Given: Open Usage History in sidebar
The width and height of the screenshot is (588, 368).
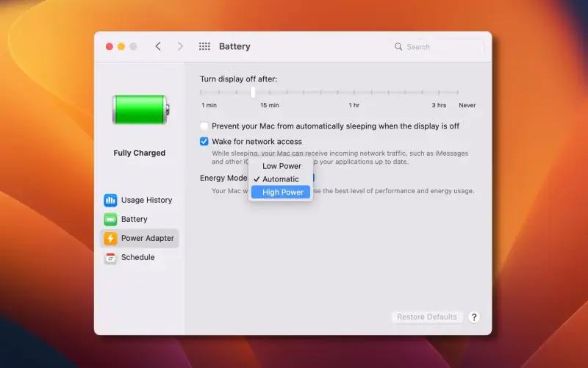Looking at the screenshot, I should [138, 200].
